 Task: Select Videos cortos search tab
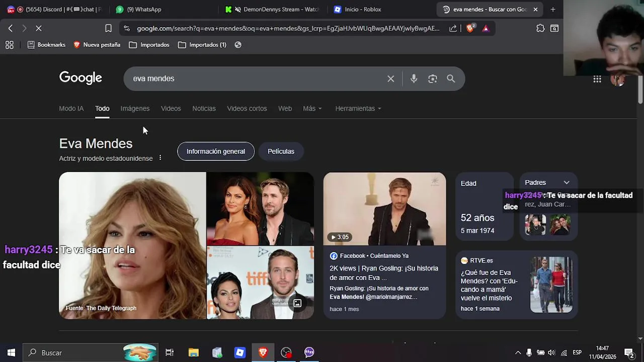pos(247,109)
